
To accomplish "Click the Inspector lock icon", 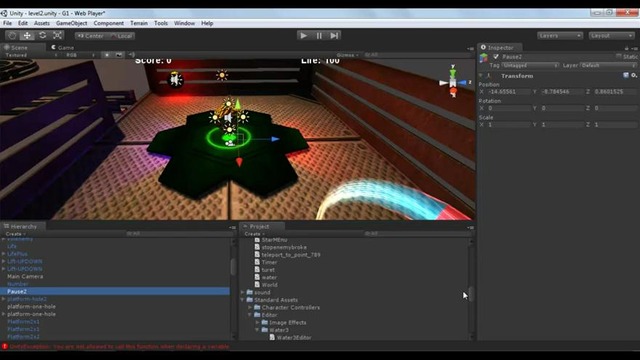I will pos(627,48).
